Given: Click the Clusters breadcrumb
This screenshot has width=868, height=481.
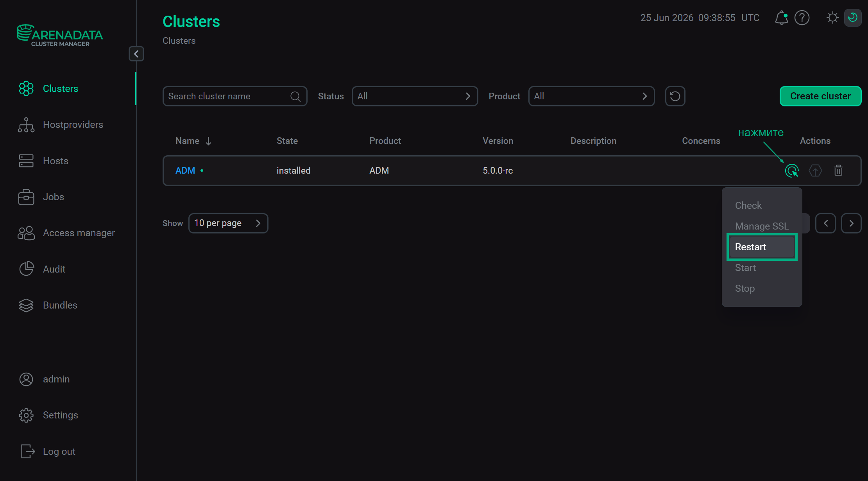Looking at the screenshot, I should point(179,41).
